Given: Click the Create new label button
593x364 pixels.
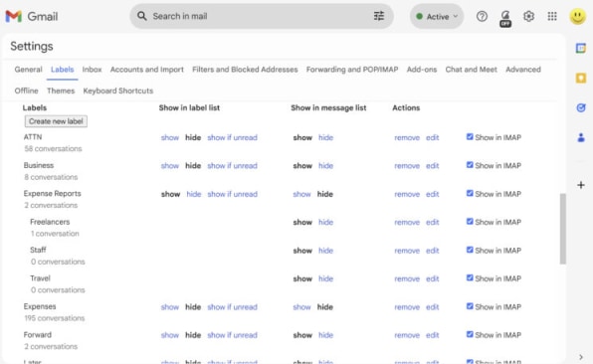Looking at the screenshot, I should click(x=56, y=121).
